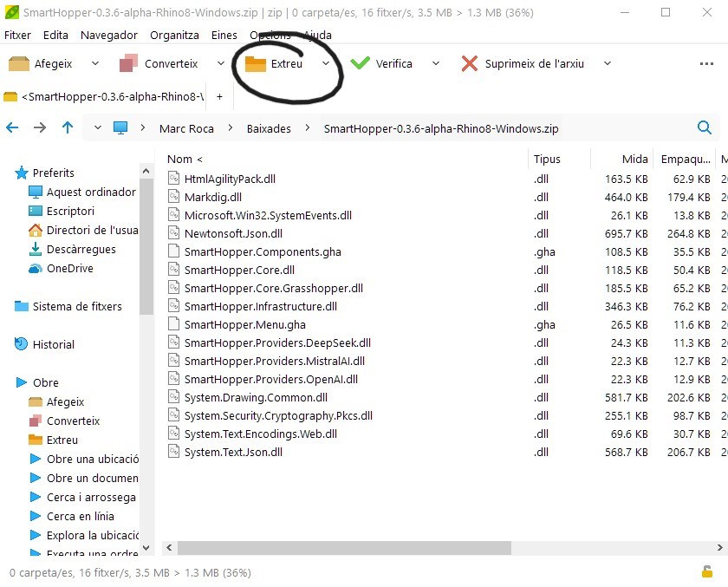728x587 pixels.
Task: Open a new tab with the plus button
Action: click(x=219, y=97)
